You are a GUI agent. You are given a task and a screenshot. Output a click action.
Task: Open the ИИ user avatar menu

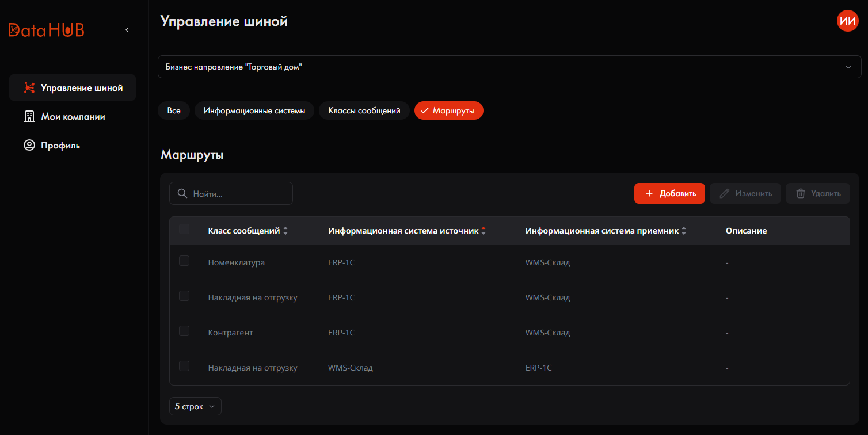pyautogui.click(x=847, y=21)
